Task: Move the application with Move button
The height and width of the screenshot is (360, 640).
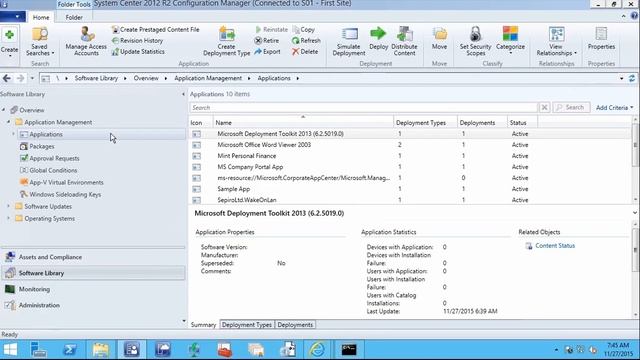Action: click(x=440, y=39)
